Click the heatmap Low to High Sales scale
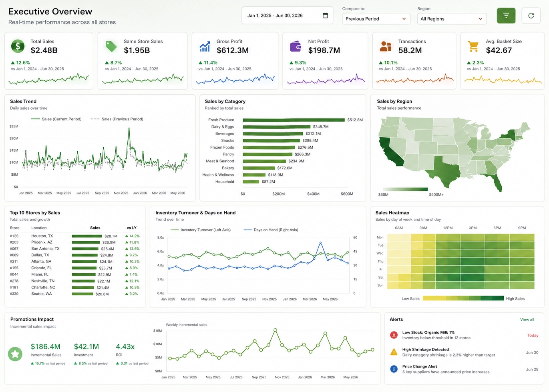Viewport: 549px width, 392px height. tap(463, 298)
